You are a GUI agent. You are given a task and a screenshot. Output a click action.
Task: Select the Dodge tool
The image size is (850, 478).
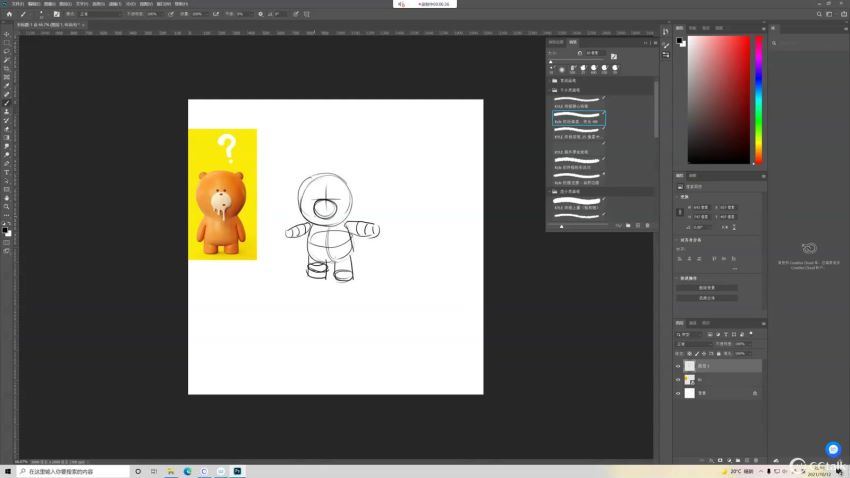click(7, 155)
